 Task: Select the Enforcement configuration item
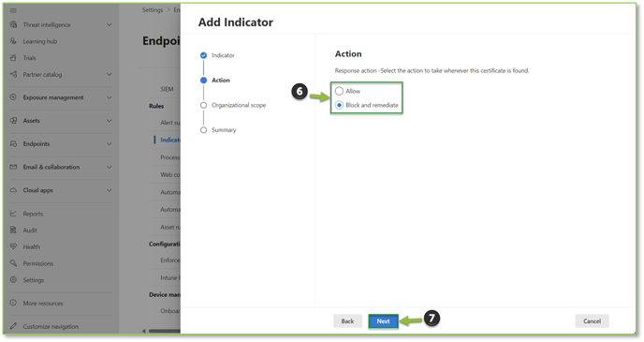coord(170,260)
